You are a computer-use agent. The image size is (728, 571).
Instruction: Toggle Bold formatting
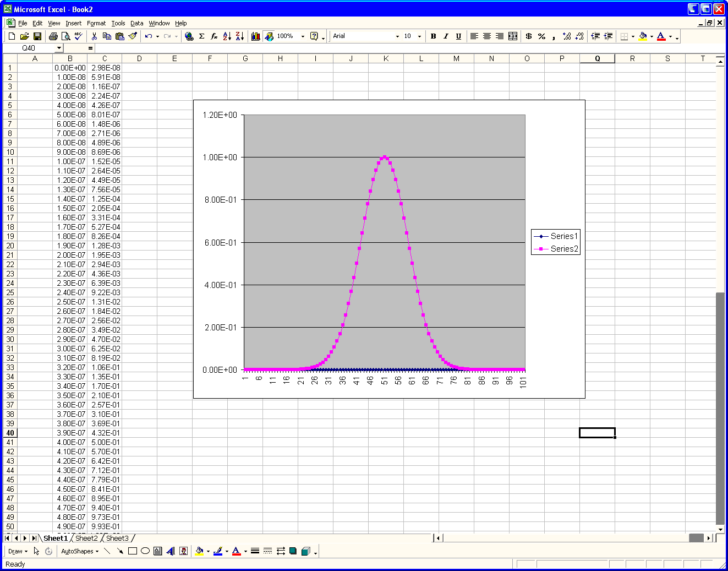click(434, 36)
